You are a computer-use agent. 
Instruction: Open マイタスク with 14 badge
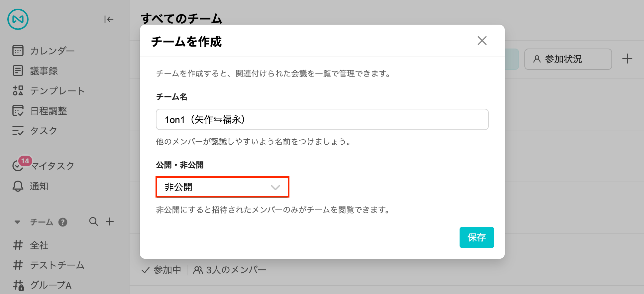(43, 165)
